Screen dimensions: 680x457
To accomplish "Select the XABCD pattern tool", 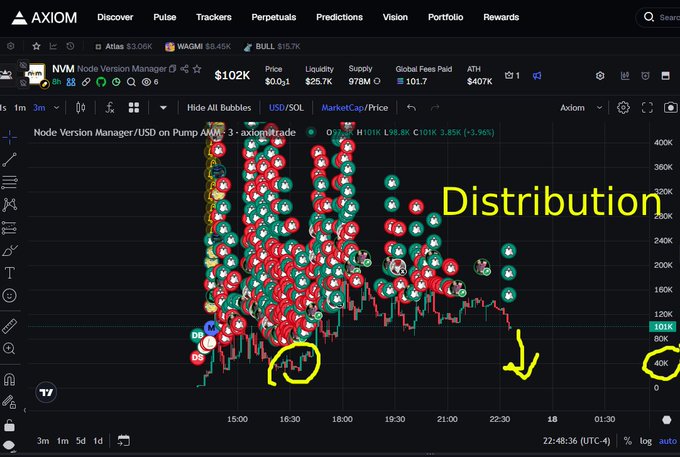I will [10, 205].
